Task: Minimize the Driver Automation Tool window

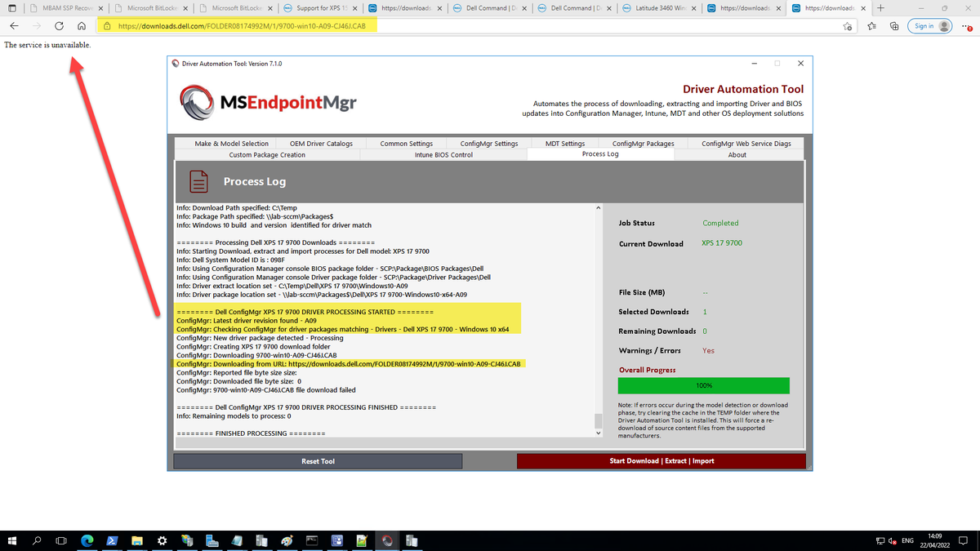Action: click(755, 63)
